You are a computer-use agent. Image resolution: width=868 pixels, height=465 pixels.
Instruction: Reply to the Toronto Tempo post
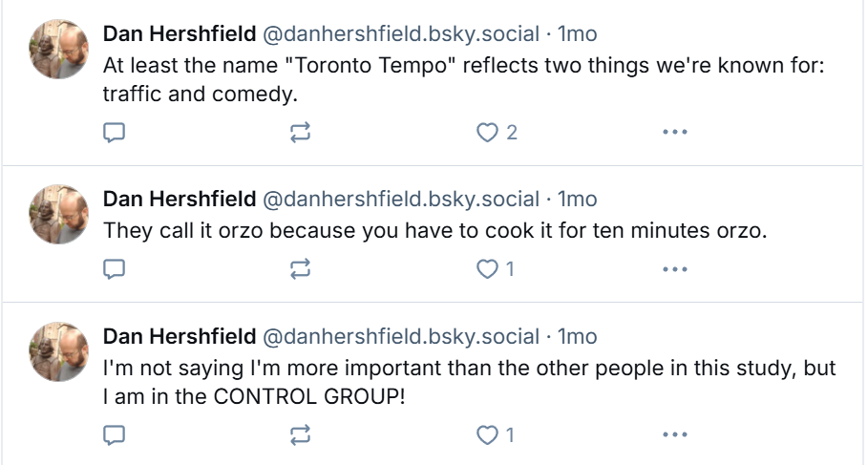point(114,133)
